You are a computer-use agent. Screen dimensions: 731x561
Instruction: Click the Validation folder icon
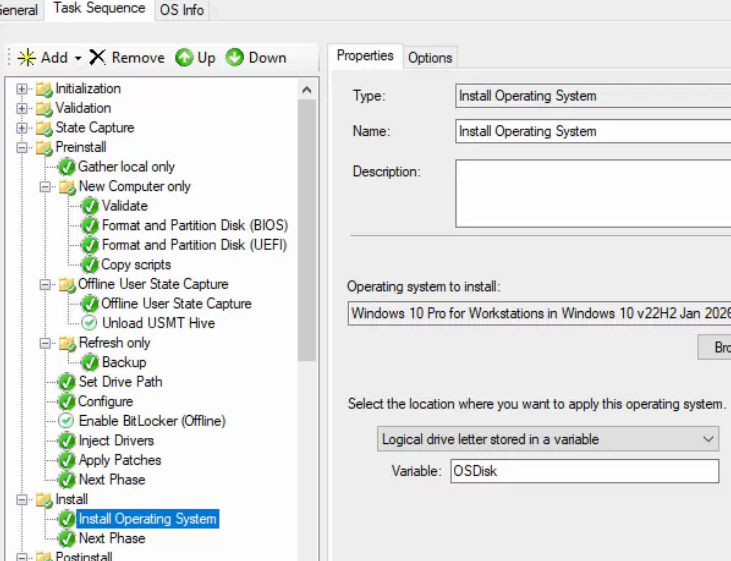44,109
